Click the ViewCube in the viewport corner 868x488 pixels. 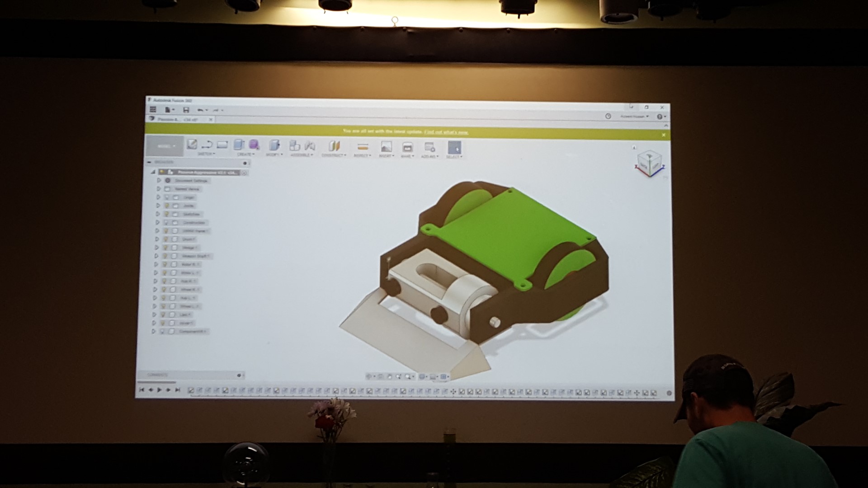click(x=649, y=162)
